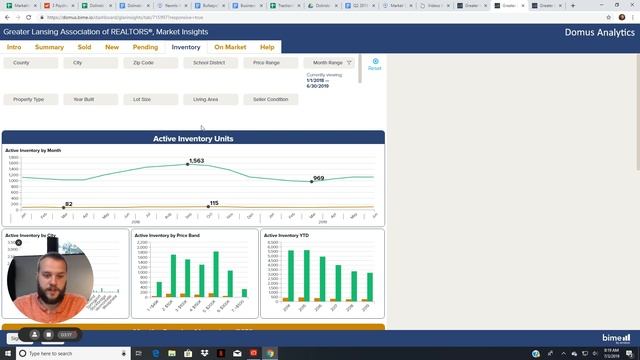This screenshot has height=360, width=640.
Task: Switch to the Summary tab
Action: point(49,47)
